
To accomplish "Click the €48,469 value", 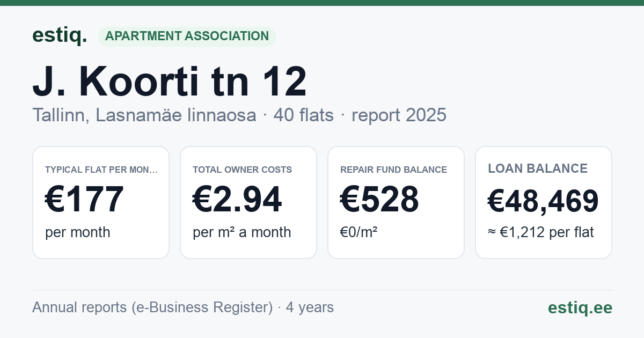I will pos(544,201).
